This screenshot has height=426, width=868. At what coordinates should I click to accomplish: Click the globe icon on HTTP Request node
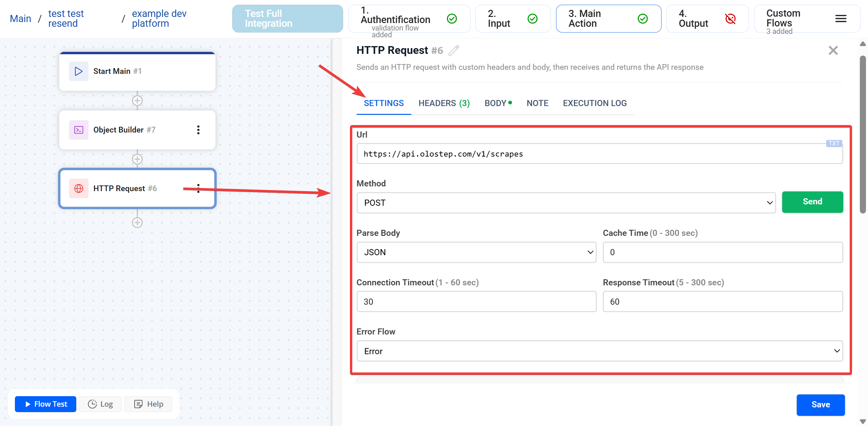click(x=78, y=188)
